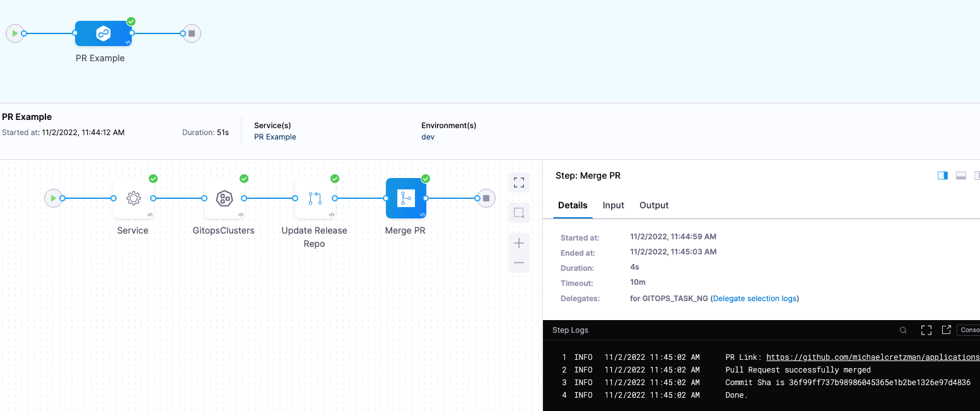Click the PR Example stage node

click(103, 33)
